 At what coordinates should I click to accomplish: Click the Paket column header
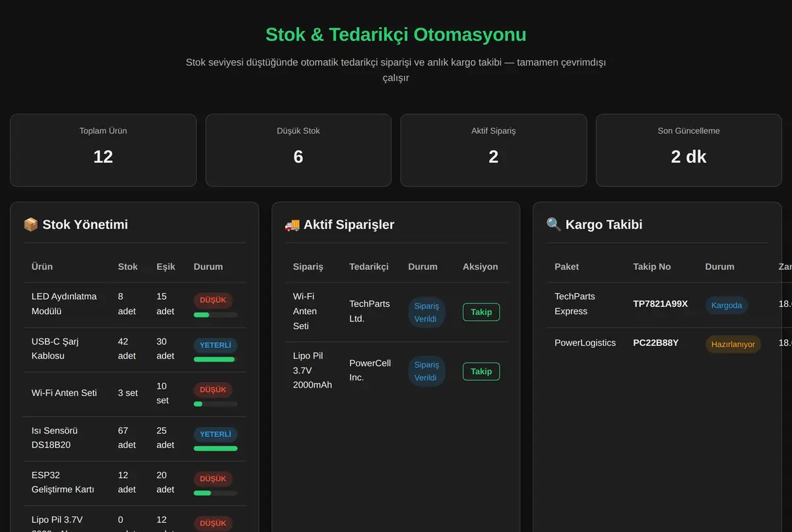click(x=567, y=267)
